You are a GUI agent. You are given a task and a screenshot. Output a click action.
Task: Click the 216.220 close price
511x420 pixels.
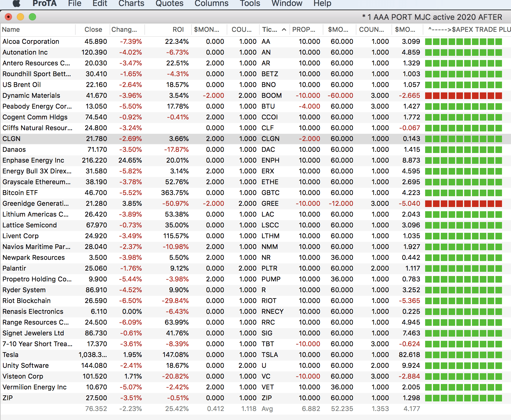95,160
